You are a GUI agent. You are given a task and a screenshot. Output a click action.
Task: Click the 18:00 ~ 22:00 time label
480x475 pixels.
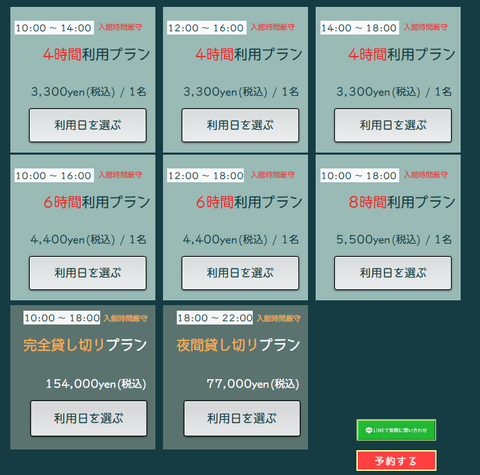point(215,318)
